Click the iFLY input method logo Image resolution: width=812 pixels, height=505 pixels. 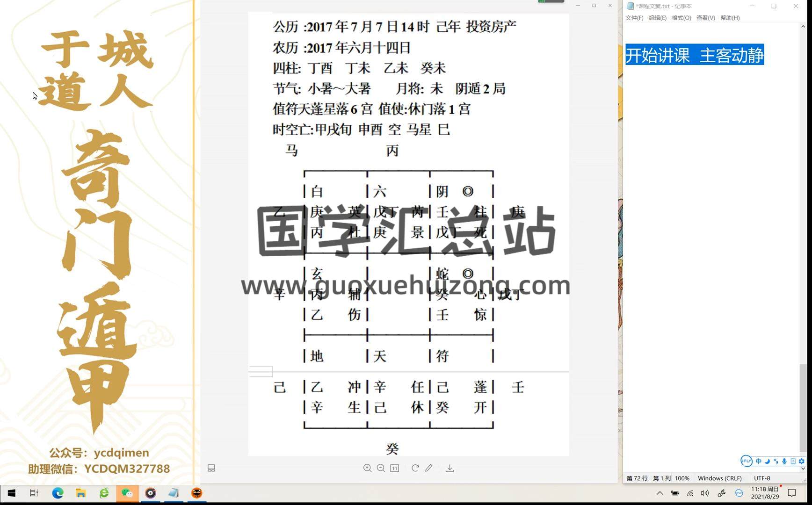click(x=747, y=461)
